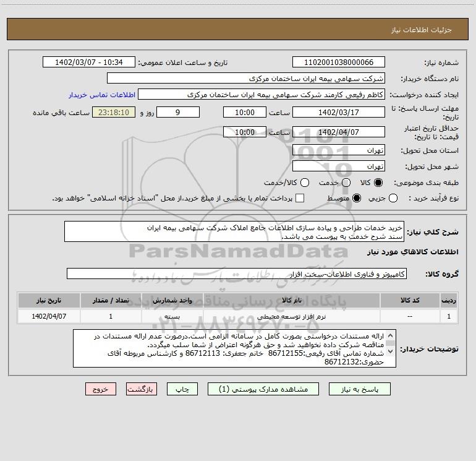Click the گروه کالا field
476x461 pixels.
point(237,274)
